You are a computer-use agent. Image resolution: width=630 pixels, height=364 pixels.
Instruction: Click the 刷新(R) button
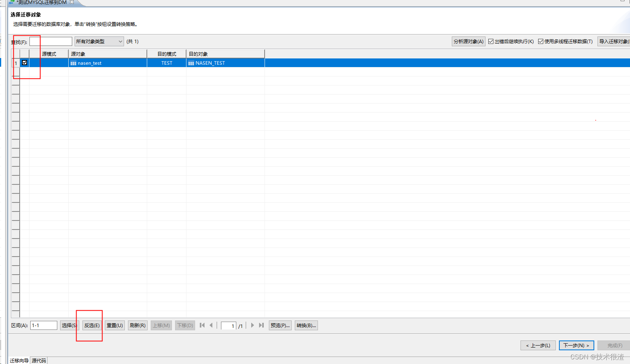coord(138,325)
